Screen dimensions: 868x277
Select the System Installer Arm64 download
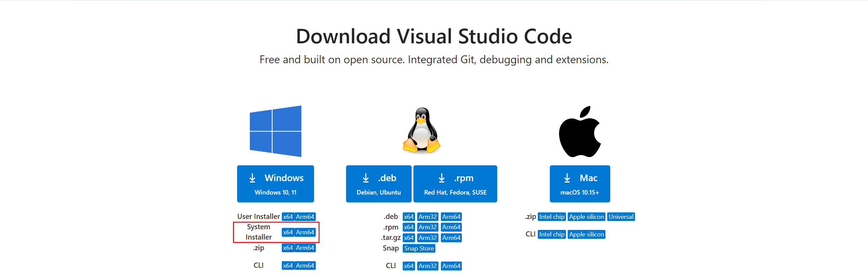[305, 232]
